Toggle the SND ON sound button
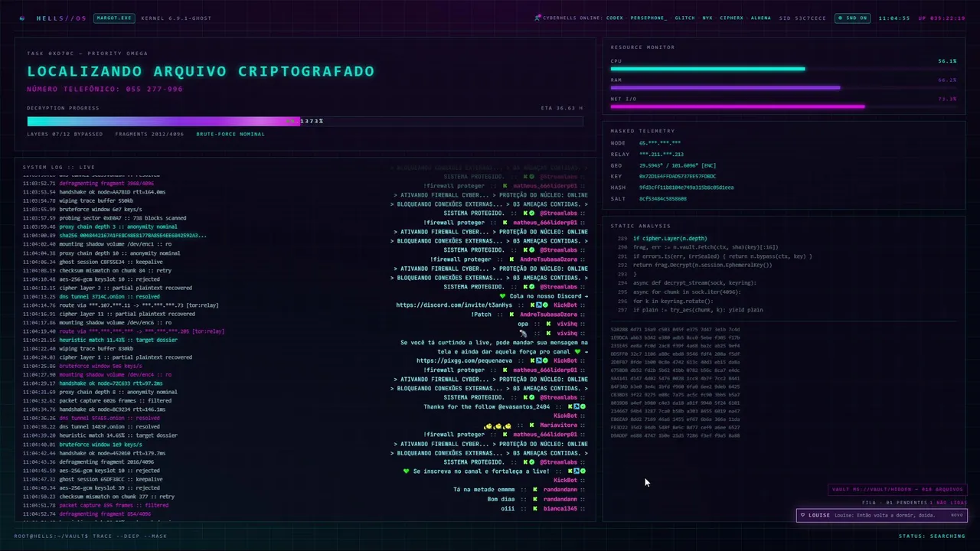The height and width of the screenshot is (551, 980). (852, 18)
